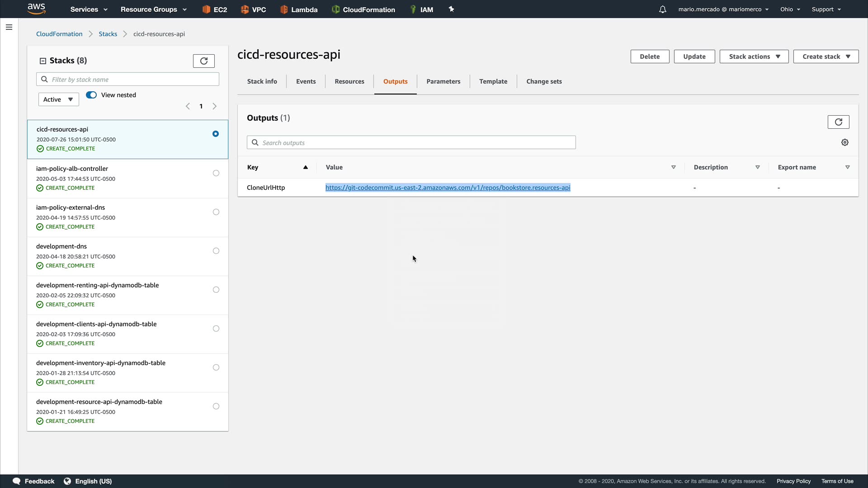Click the pin shortcuts icon in navbar
This screenshot has width=868, height=488.
click(451, 9)
